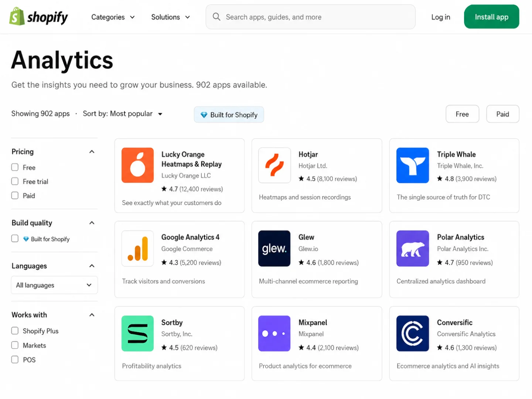Open the Mixpanel app icon
Viewport: 532px width, 399px height.
[x=274, y=333]
